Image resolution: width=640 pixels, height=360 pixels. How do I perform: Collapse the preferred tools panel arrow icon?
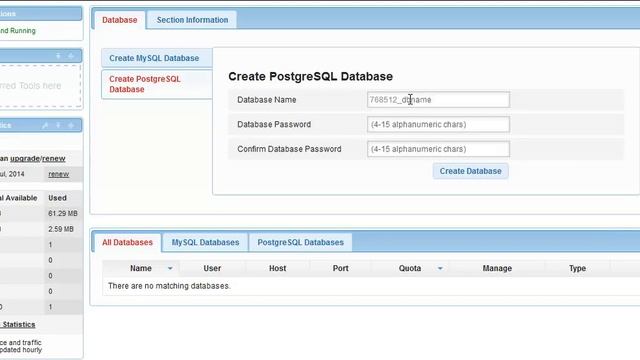click(x=58, y=56)
